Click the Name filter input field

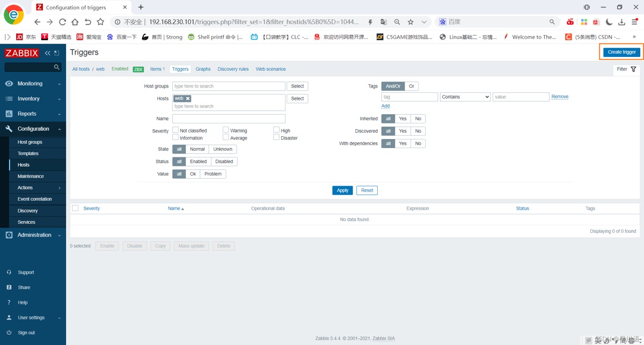[x=229, y=119]
